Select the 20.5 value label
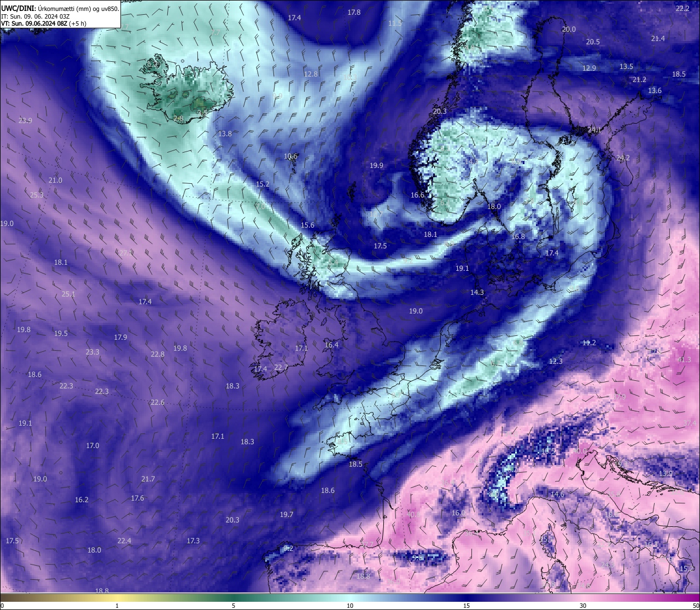 (x=593, y=42)
